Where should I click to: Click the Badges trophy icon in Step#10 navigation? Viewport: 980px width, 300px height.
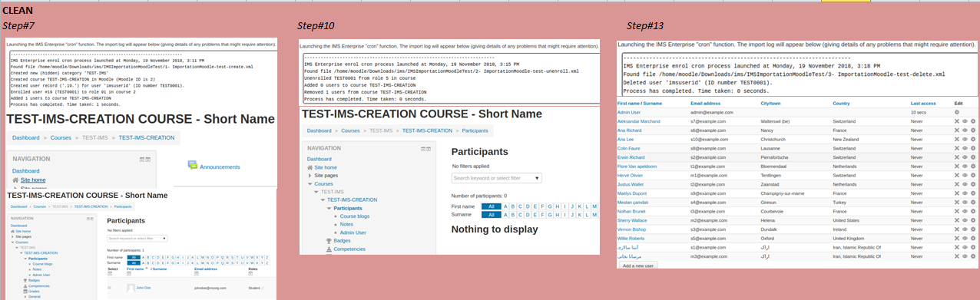coord(329,240)
